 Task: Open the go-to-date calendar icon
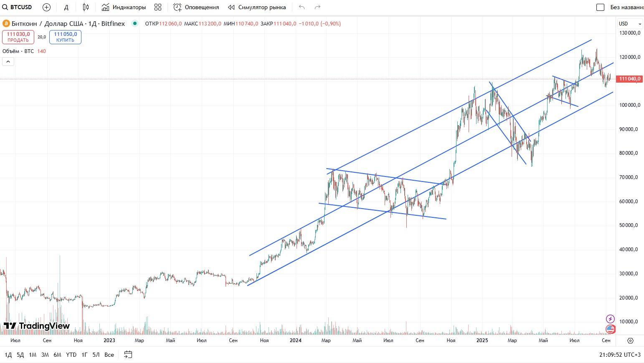tap(128, 355)
